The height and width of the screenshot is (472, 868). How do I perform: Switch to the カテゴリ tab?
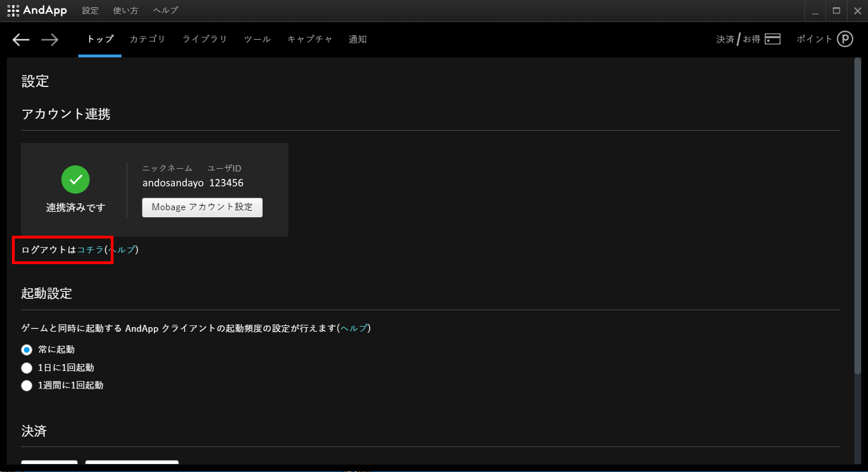coord(147,39)
